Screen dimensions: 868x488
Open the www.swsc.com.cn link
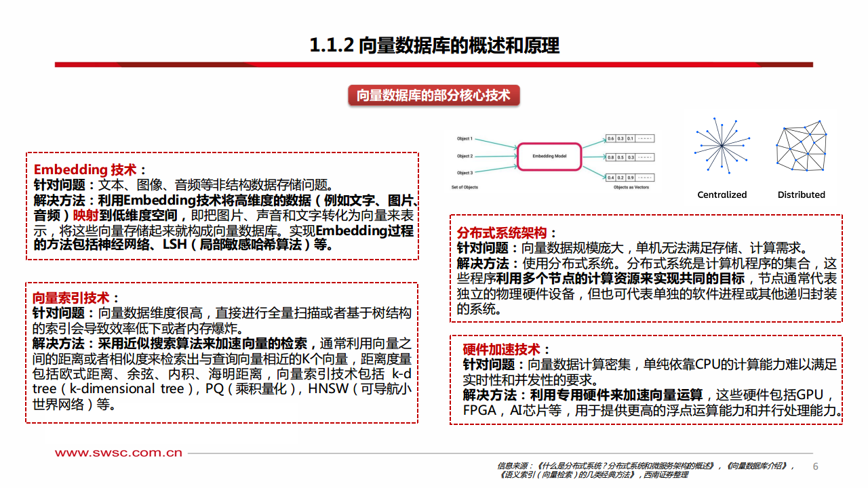[x=119, y=453]
